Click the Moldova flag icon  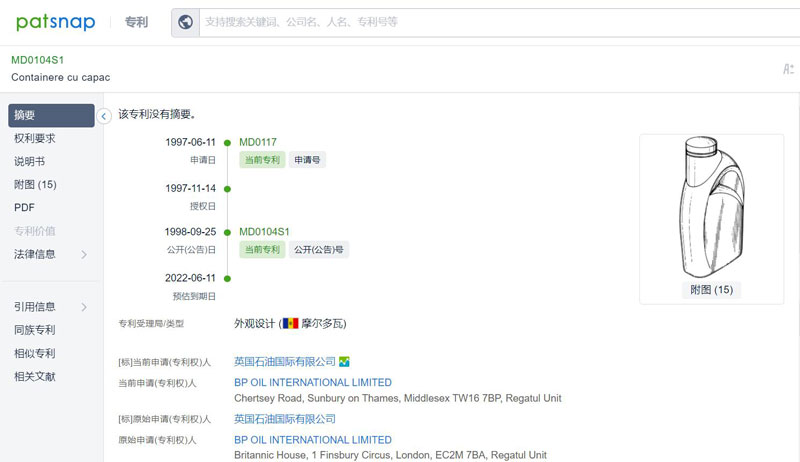pos(290,324)
